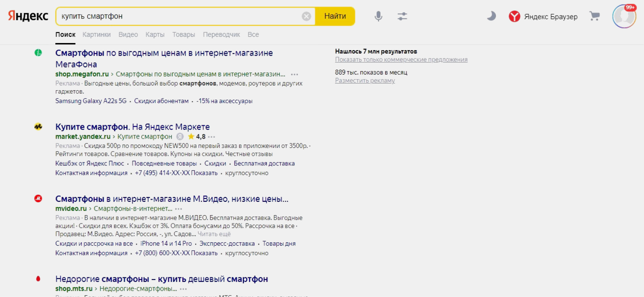Click the M.Video red favicon
Image resolution: width=644 pixels, height=297 pixels.
[38, 199]
